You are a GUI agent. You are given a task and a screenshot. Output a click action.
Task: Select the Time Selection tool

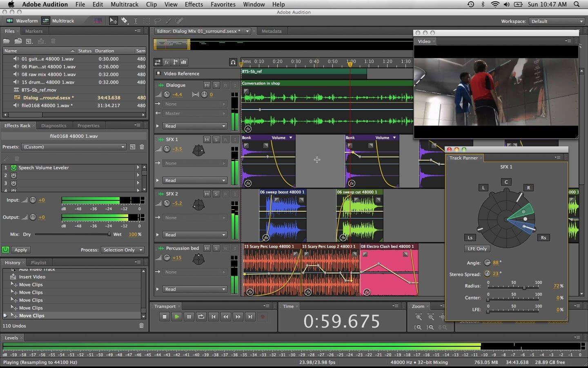pos(136,21)
